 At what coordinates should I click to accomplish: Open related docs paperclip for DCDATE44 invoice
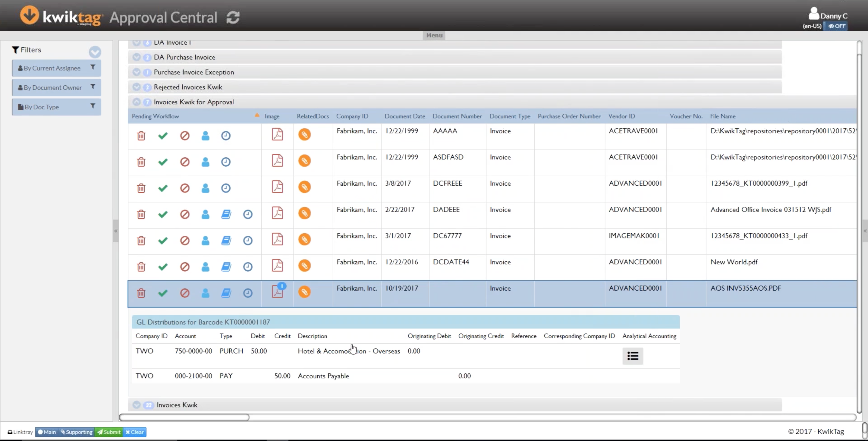coord(304,266)
